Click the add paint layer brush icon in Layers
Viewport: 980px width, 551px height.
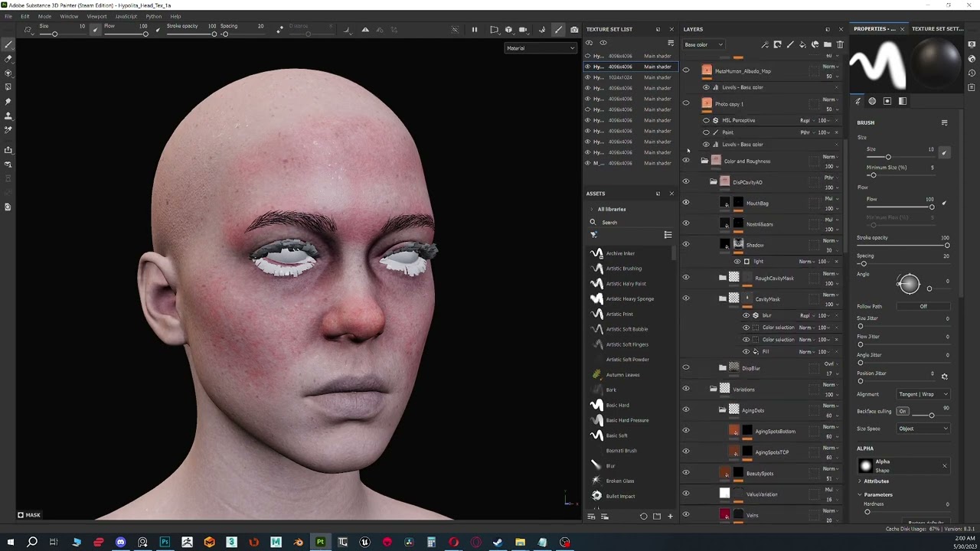(790, 44)
